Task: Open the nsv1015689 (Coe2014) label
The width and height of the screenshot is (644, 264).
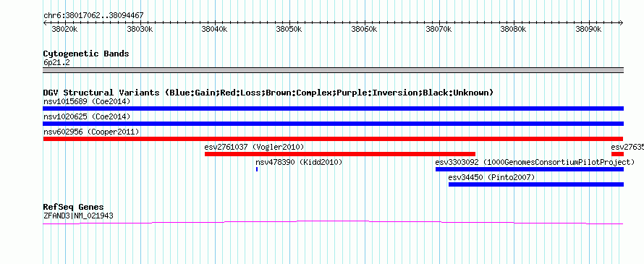Action: coord(87,101)
